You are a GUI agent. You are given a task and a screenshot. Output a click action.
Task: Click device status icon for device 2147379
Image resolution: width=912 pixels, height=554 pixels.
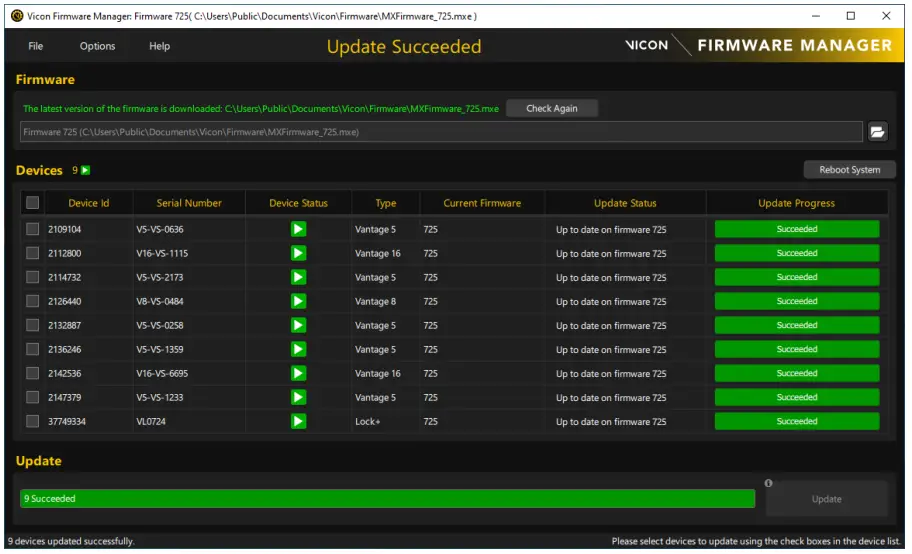click(x=298, y=397)
